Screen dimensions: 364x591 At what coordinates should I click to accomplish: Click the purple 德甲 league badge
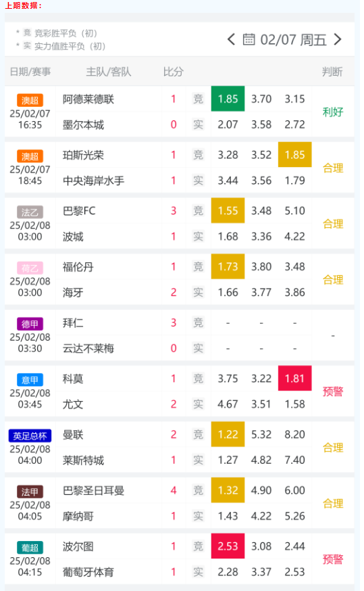[30, 324]
